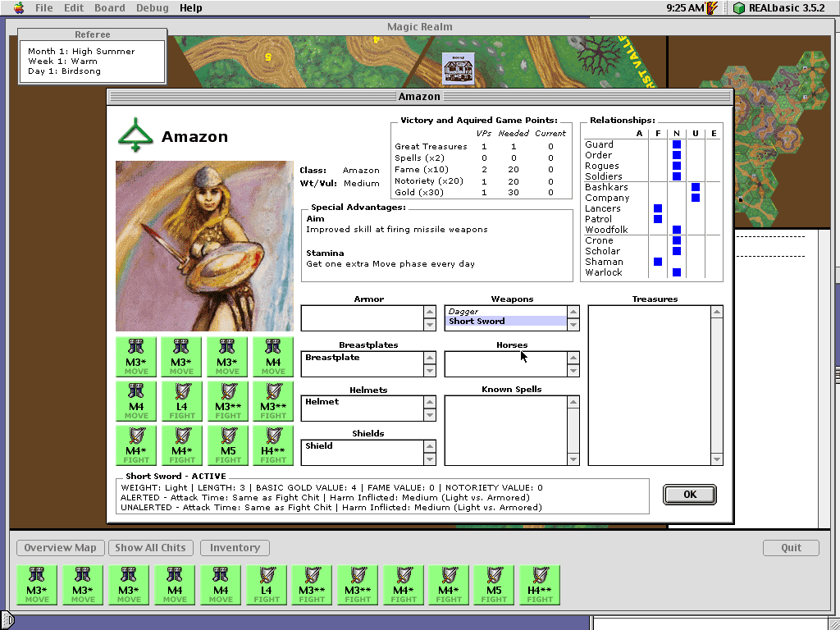Click first M3* MOVE chit in Amazon dialog
The height and width of the screenshot is (630, 840).
point(136,357)
